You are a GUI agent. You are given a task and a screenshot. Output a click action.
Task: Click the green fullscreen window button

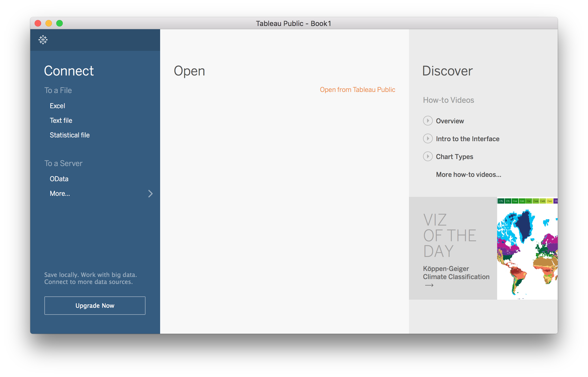(60, 23)
